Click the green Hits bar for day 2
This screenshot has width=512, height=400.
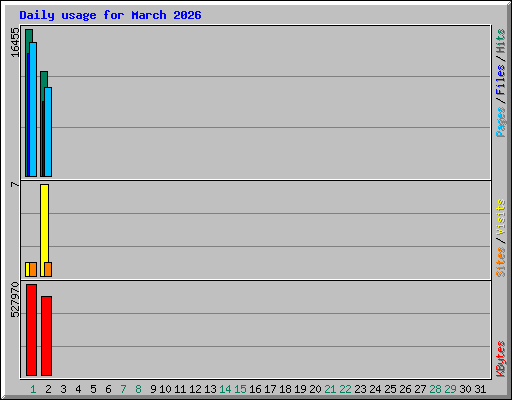pos(44,79)
